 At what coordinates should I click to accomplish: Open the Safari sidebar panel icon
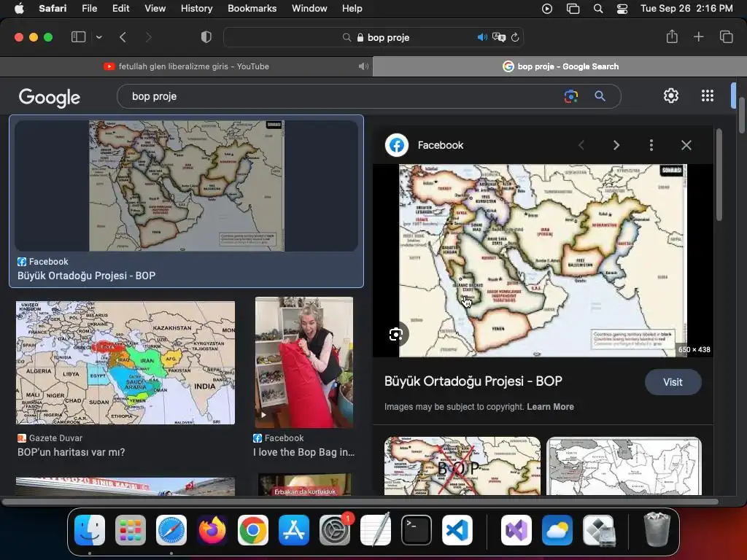78,37
